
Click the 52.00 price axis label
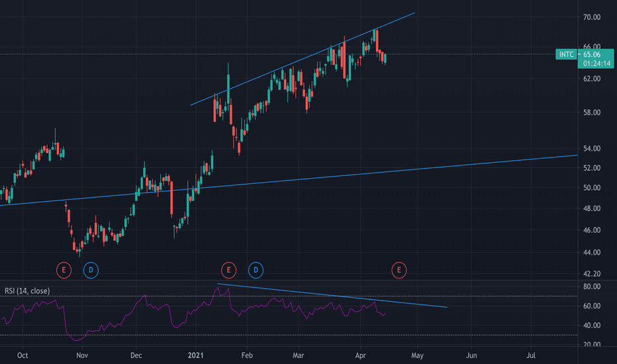point(592,168)
